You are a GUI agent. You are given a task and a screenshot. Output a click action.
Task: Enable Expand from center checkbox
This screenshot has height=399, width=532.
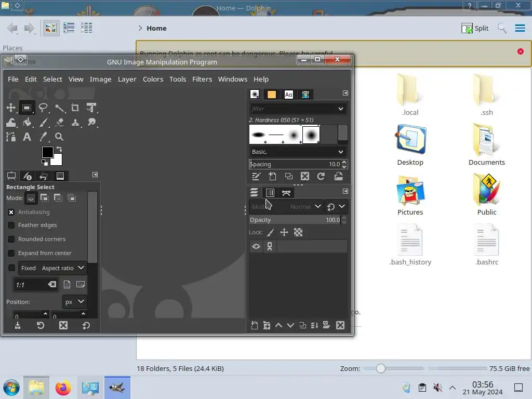point(11,253)
